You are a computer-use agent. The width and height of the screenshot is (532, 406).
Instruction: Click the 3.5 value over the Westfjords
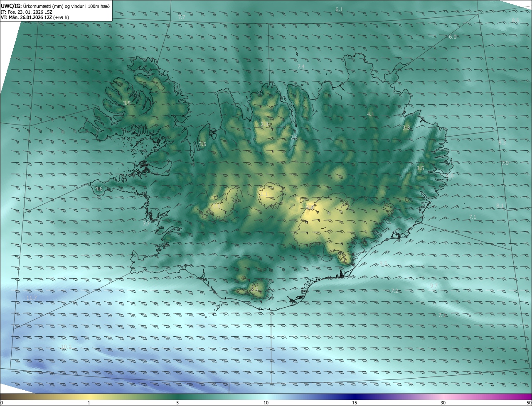127,103
